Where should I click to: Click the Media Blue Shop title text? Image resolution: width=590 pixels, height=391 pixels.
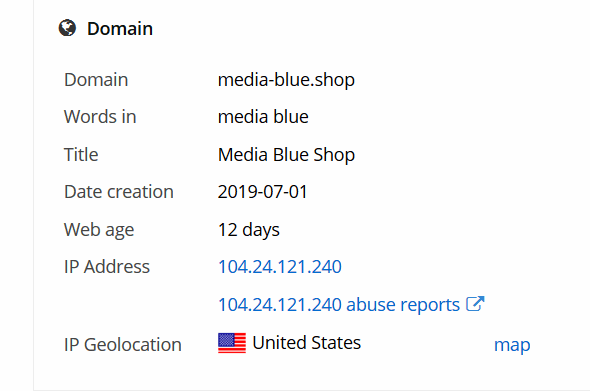click(x=286, y=155)
